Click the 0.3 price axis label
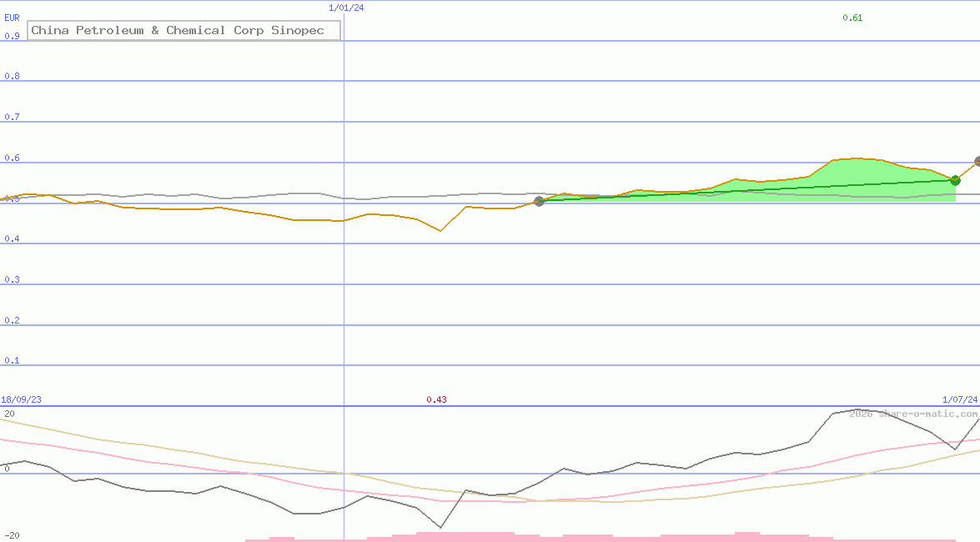The width and height of the screenshot is (980, 542). pos(12,279)
